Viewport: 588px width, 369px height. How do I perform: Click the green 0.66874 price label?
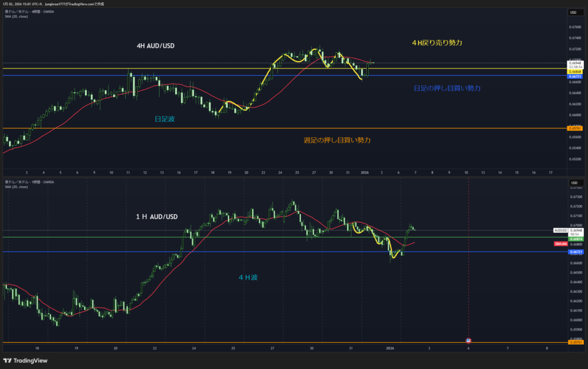pos(575,239)
